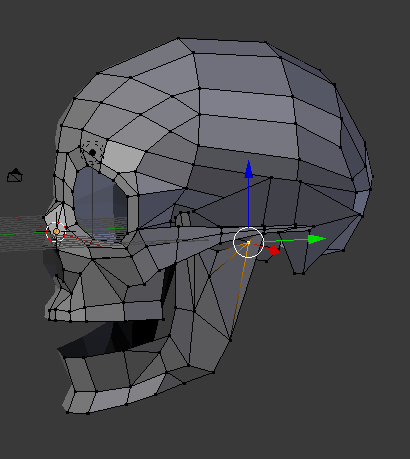410x459 pixels.
Task: Click the orange dot inside the 3D cursor
Action: point(56,231)
